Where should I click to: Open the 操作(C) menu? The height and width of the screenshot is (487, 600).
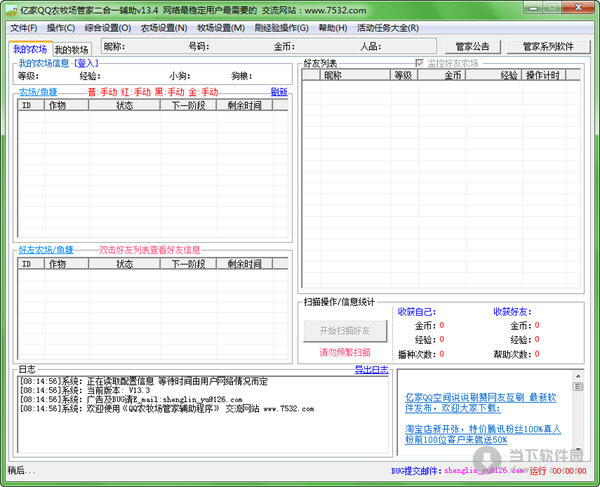60,28
